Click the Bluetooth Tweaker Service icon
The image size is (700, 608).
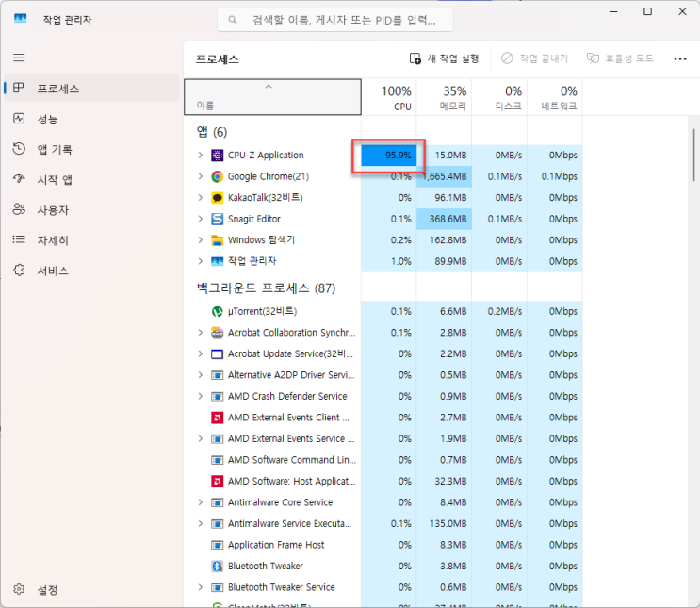coord(217,587)
